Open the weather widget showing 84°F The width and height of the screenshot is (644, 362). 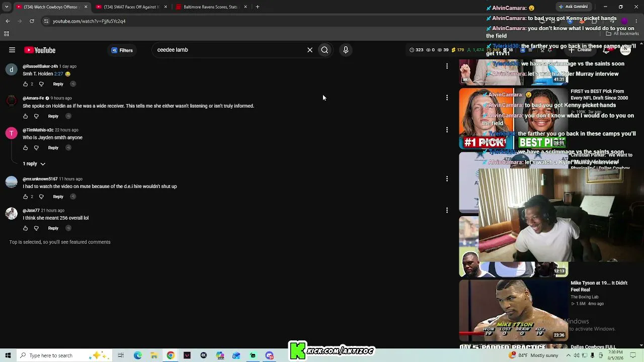pos(534,355)
